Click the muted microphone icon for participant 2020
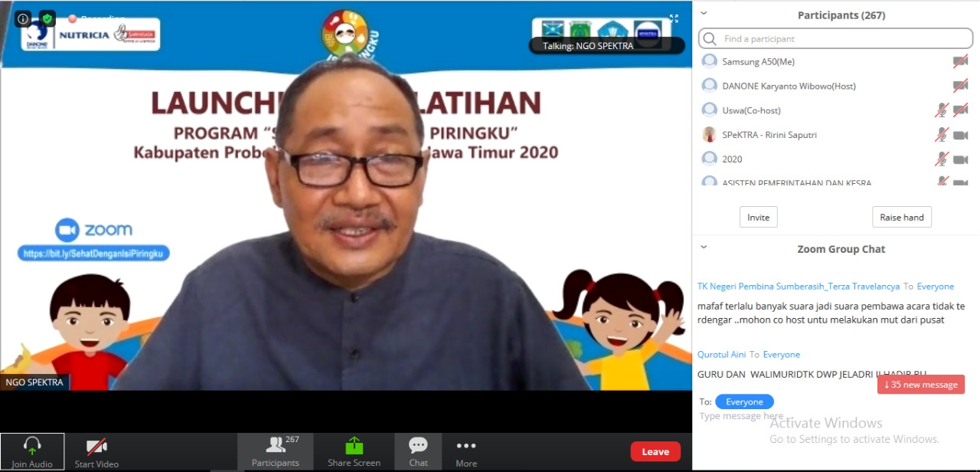 (942, 159)
